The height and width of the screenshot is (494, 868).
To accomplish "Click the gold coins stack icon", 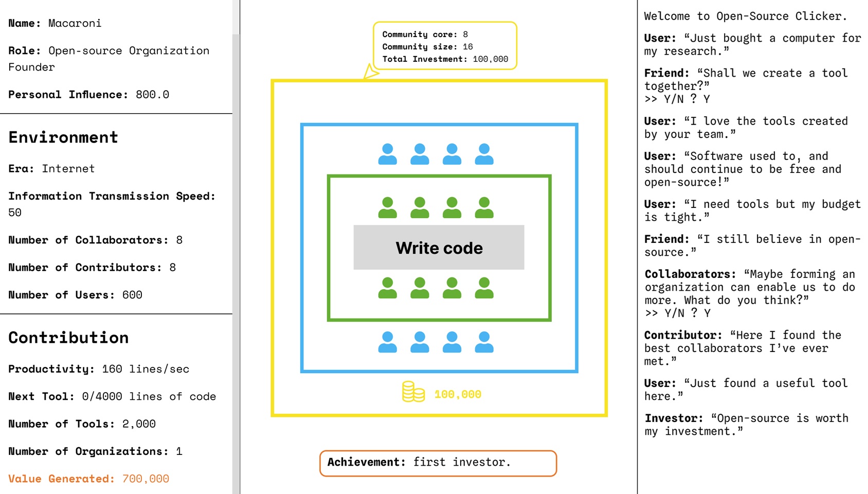I will point(413,392).
